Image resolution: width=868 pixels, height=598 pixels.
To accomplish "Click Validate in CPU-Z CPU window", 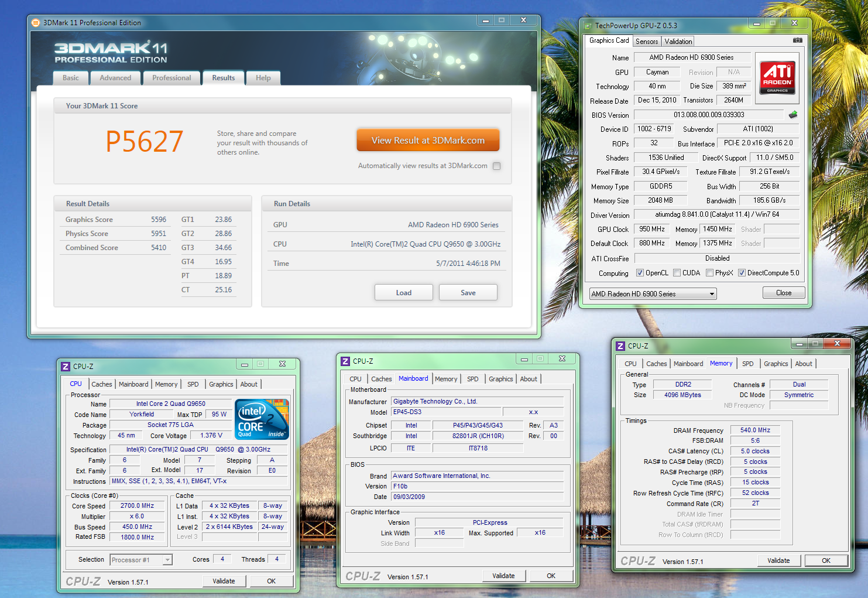I will [x=224, y=581].
